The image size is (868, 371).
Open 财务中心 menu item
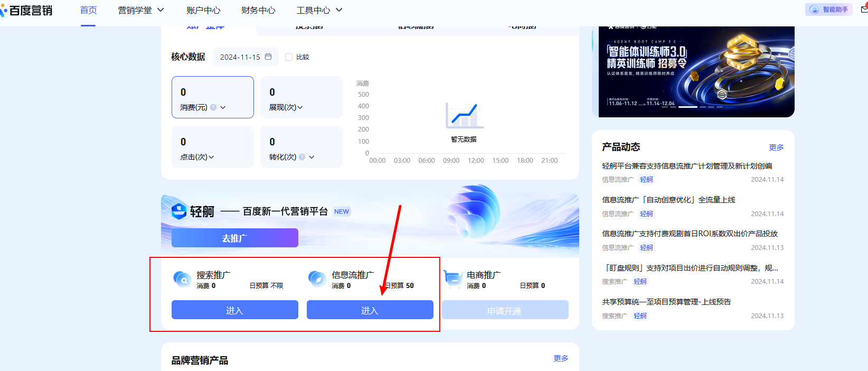coord(258,10)
